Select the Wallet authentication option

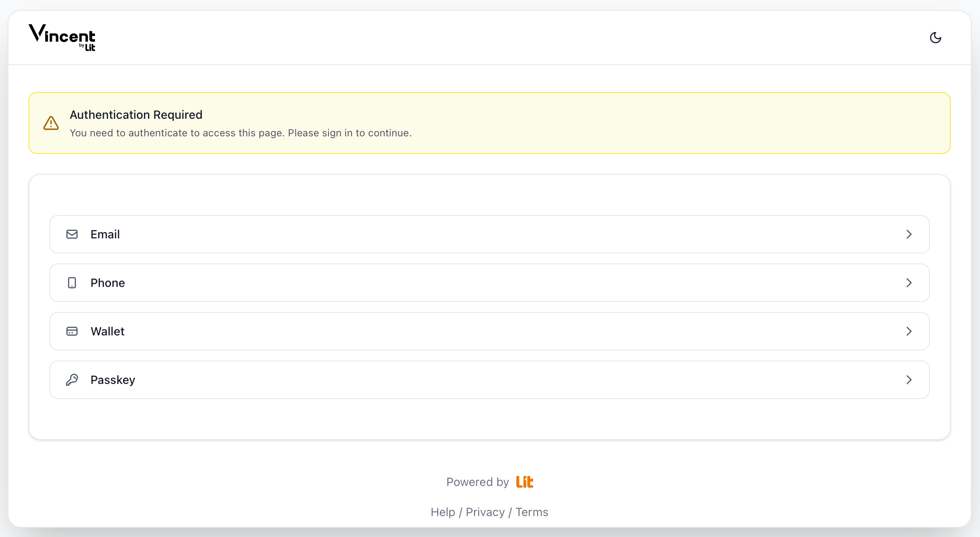(490, 331)
